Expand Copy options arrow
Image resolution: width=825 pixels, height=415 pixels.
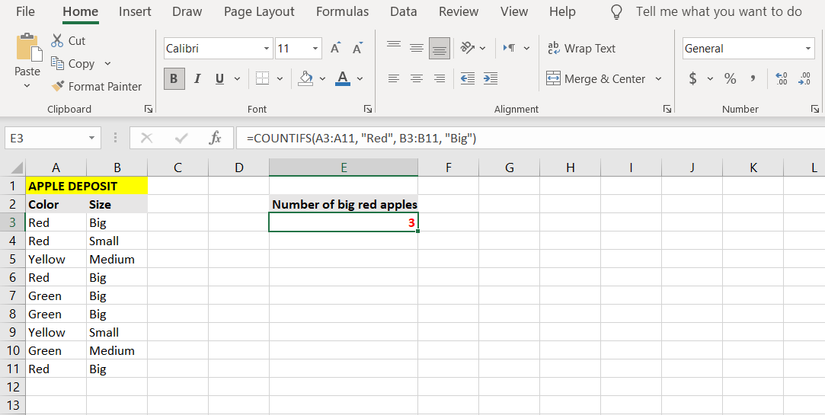click(x=108, y=64)
